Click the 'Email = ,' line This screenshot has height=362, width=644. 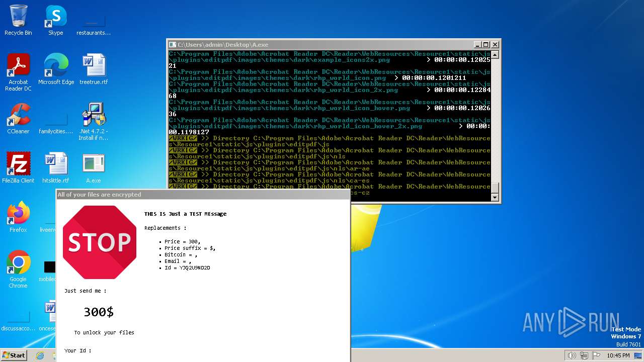tap(178, 261)
